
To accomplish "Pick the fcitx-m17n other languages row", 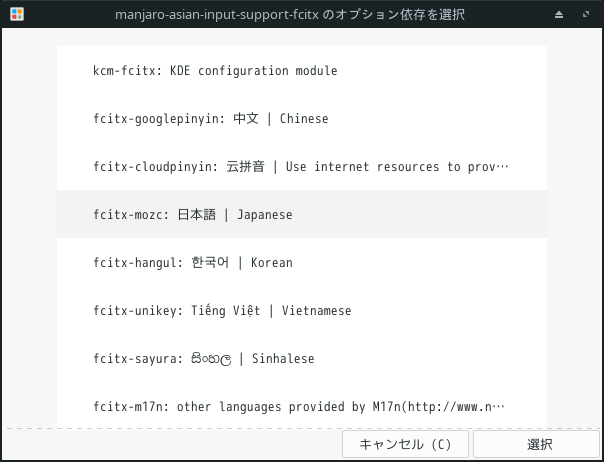I will (x=302, y=405).
